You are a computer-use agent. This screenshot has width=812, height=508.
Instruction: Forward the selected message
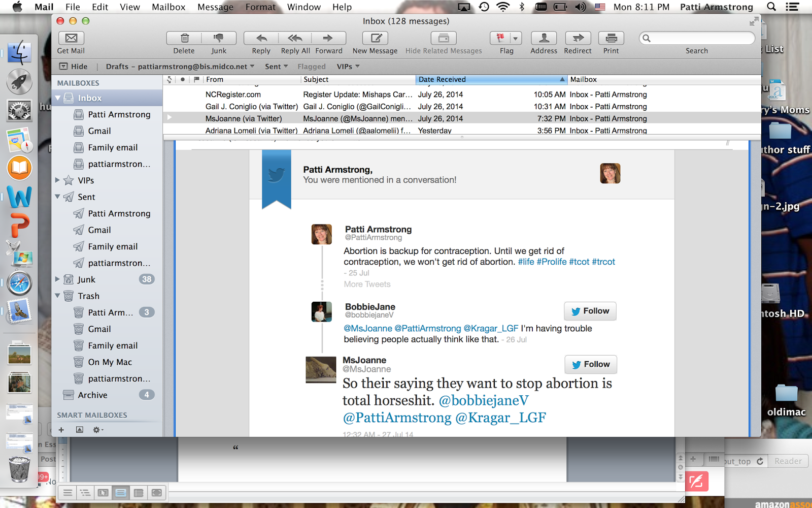(x=328, y=38)
